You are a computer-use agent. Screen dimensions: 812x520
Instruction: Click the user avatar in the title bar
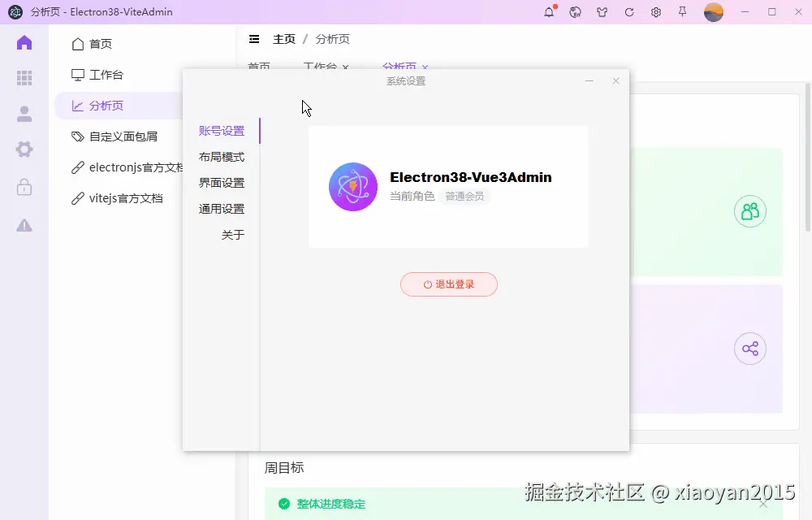(713, 12)
